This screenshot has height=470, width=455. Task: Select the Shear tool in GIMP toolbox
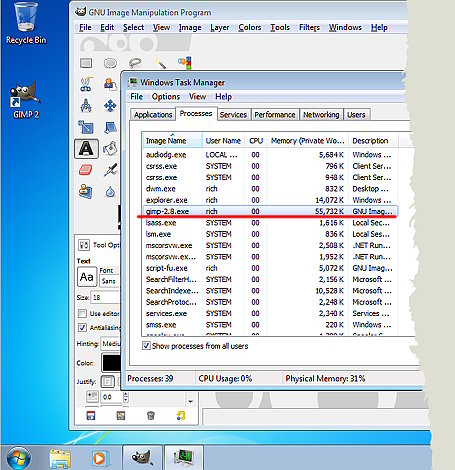pos(110,127)
